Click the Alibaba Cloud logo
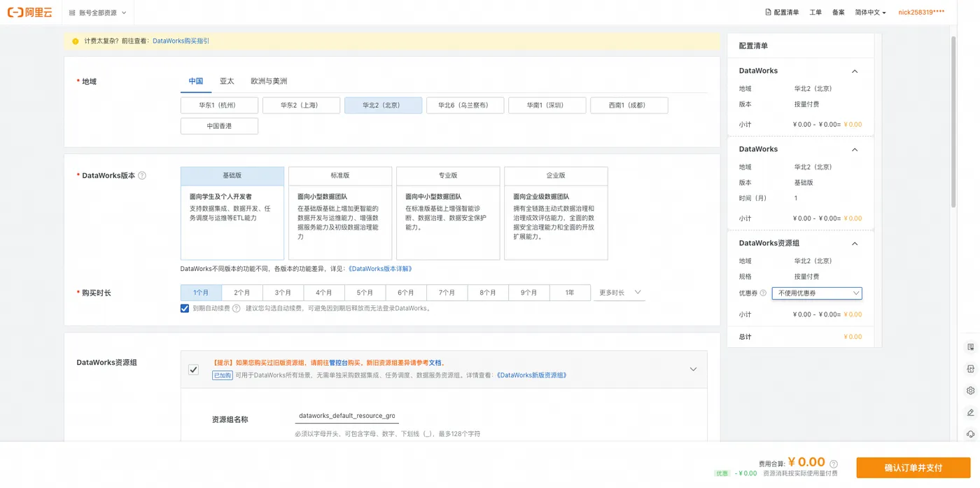980x488 pixels. point(30,13)
